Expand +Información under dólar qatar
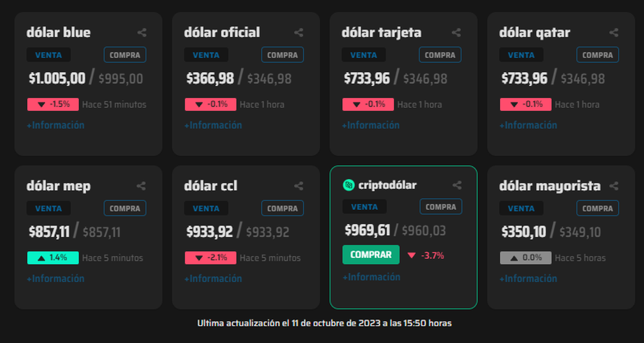The image size is (644, 343). pos(528,125)
